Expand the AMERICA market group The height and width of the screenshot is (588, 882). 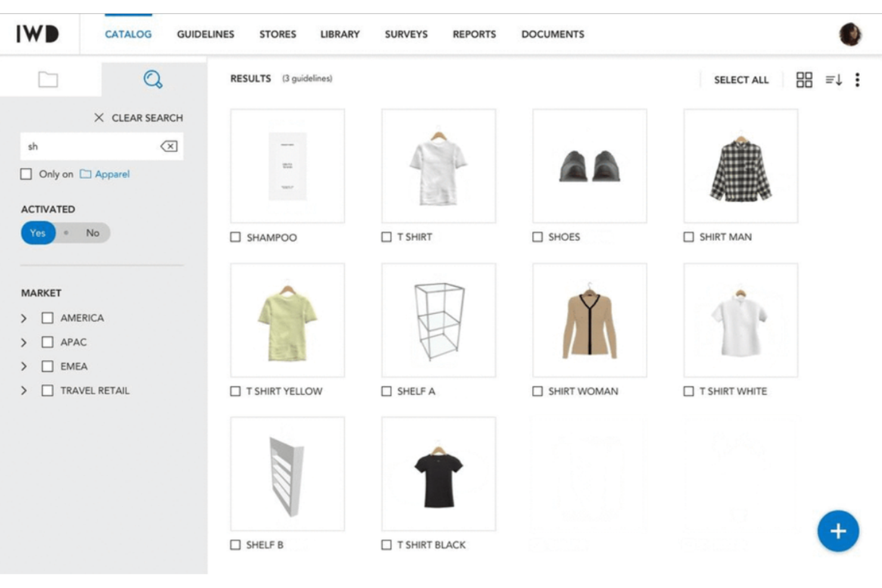pos(24,318)
